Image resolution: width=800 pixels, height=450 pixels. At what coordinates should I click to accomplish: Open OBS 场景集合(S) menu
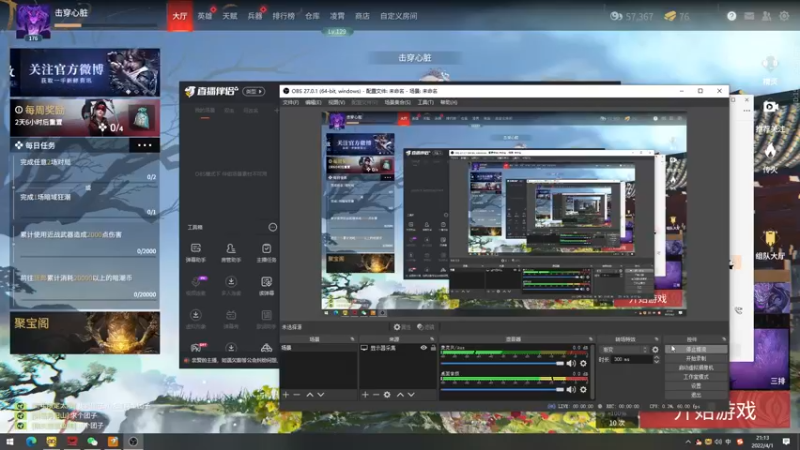(397, 103)
